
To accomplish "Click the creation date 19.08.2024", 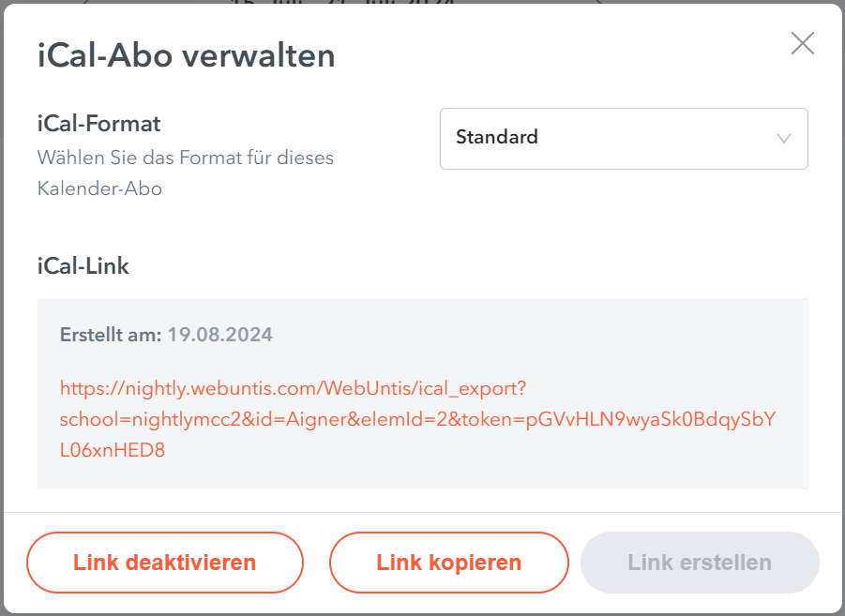I will (x=219, y=335).
